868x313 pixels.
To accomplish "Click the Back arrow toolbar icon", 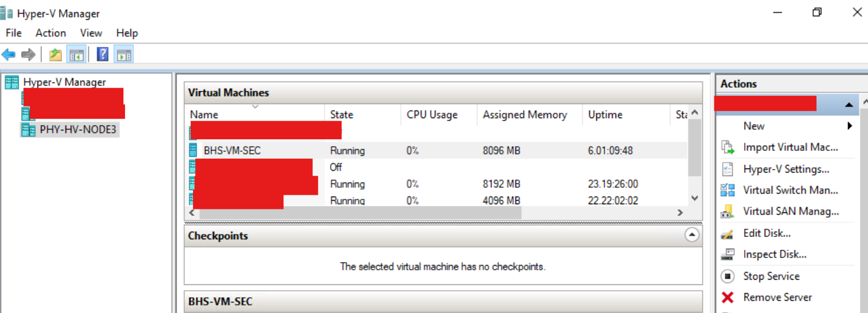I will (8, 55).
